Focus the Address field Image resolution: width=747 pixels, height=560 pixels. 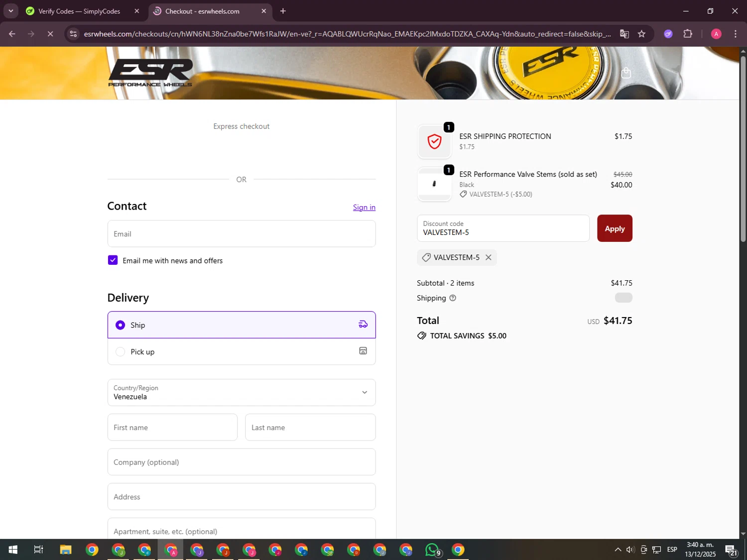click(x=242, y=496)
